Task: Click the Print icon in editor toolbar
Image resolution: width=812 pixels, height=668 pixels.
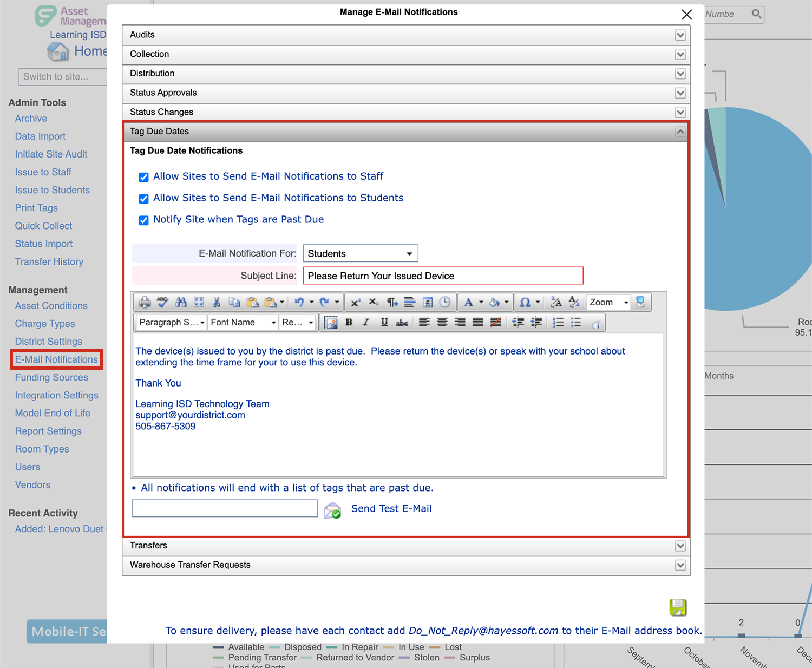Action: point(145,302)
